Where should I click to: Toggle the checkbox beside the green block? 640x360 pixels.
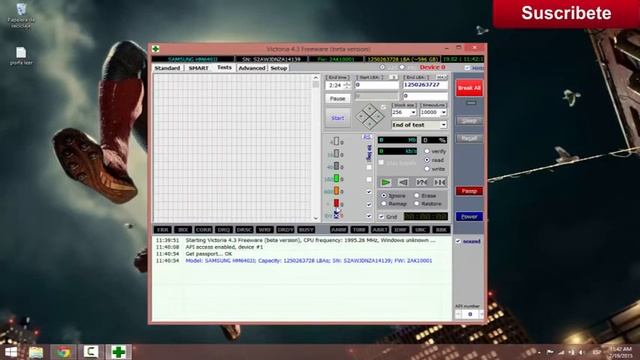(x=369, y=179)
